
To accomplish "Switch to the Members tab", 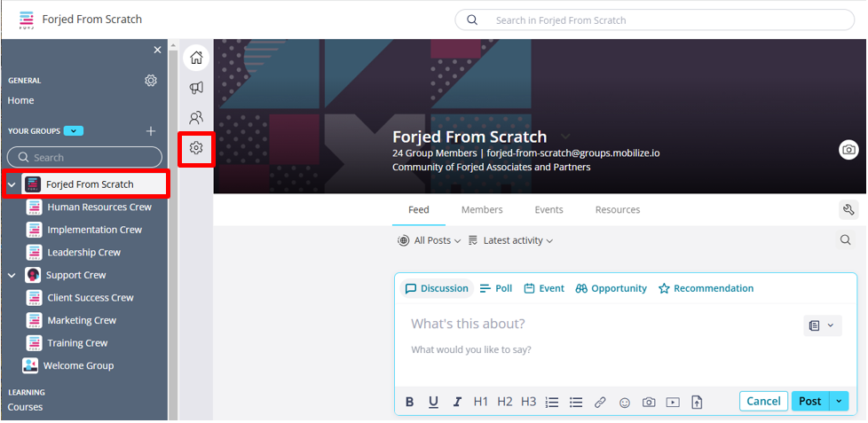I will pyautogui.click(x=482, y=209).
